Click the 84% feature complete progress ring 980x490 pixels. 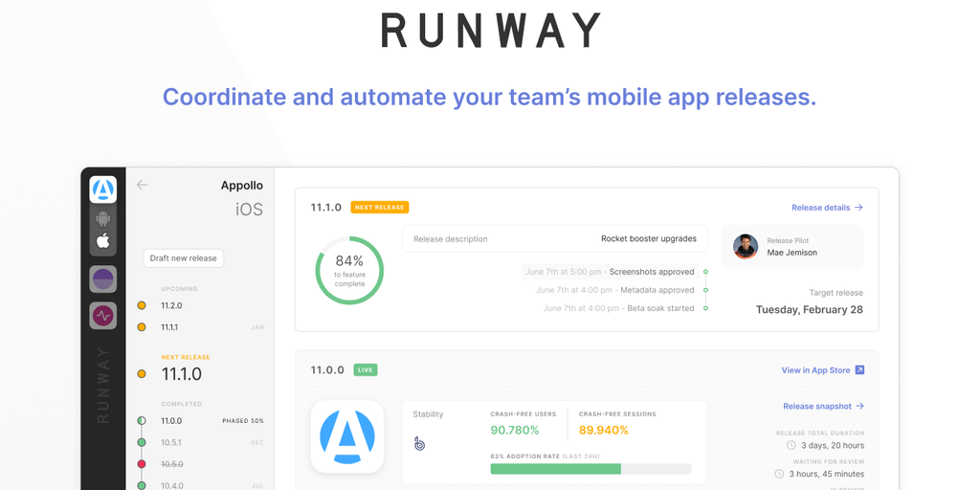click(x=349, y=270)
